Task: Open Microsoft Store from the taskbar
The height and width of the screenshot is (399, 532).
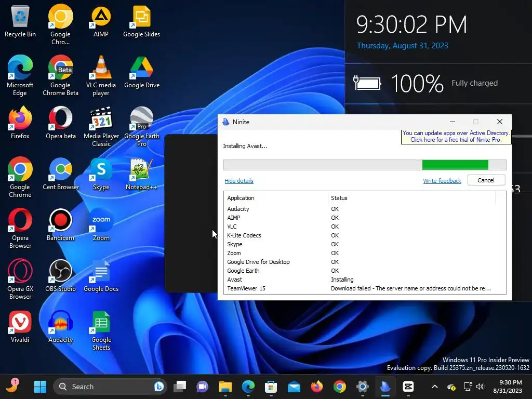Action: click(x=271, y=387)
